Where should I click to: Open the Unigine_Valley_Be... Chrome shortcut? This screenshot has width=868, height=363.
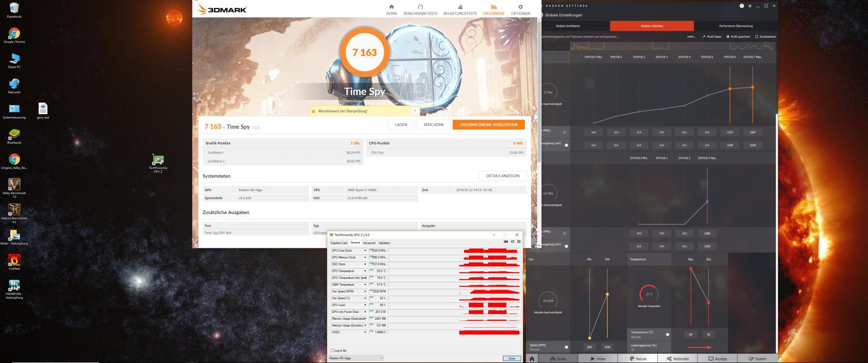pyautogui.click(x=14, y=162)
